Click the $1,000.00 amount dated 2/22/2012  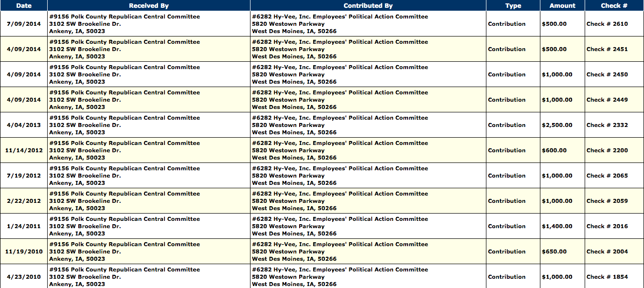click(557, 201)
